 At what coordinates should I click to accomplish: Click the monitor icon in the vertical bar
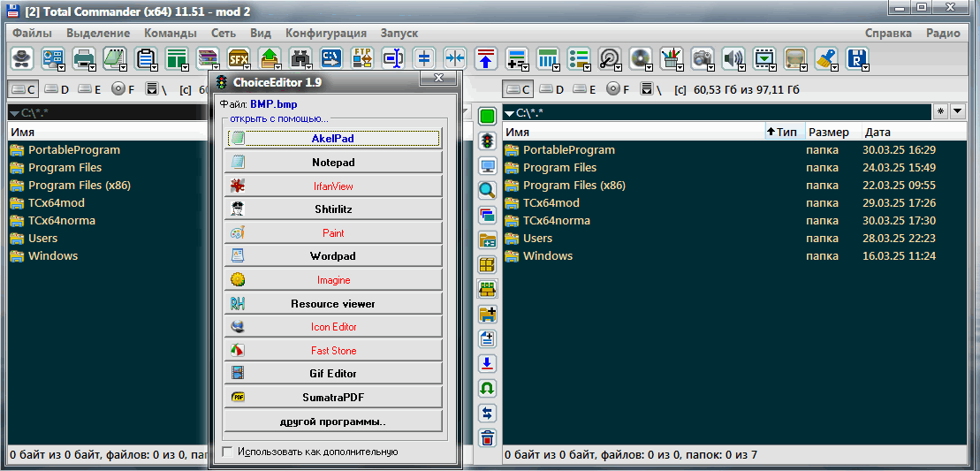(x=488, y=166)
